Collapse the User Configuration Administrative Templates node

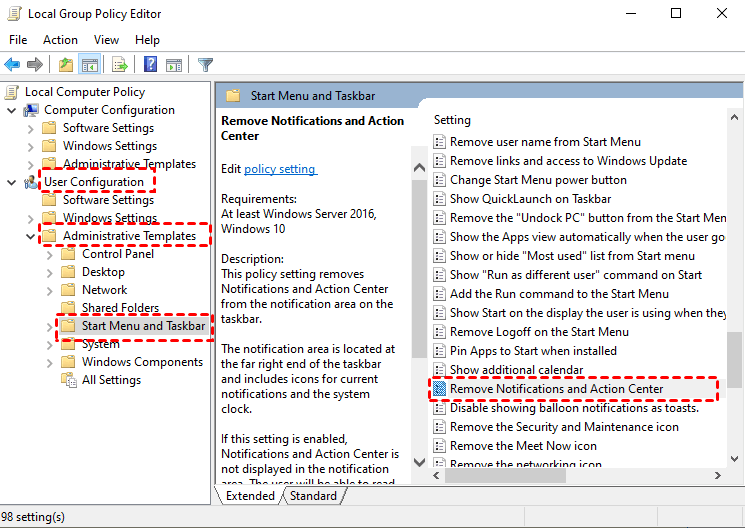30,236
